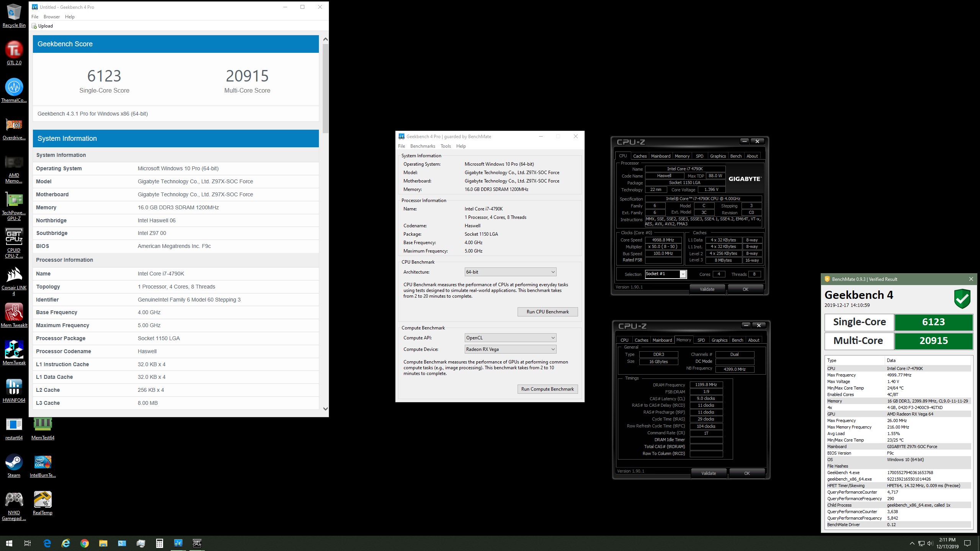Switch to Graphics tab in upper CPU-Z
This screenshot has height=551, width=980.
pos(718,156)
